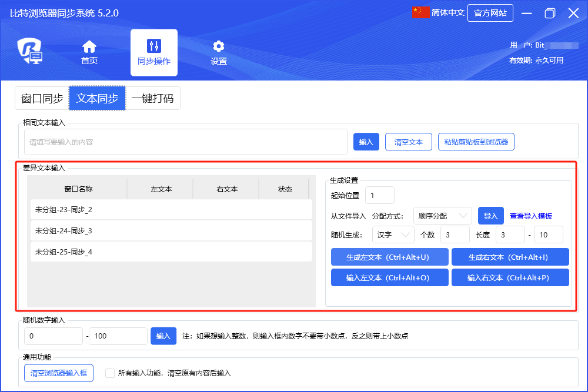
Task: Click the BitBrowser logo icon
Action: 29,52
